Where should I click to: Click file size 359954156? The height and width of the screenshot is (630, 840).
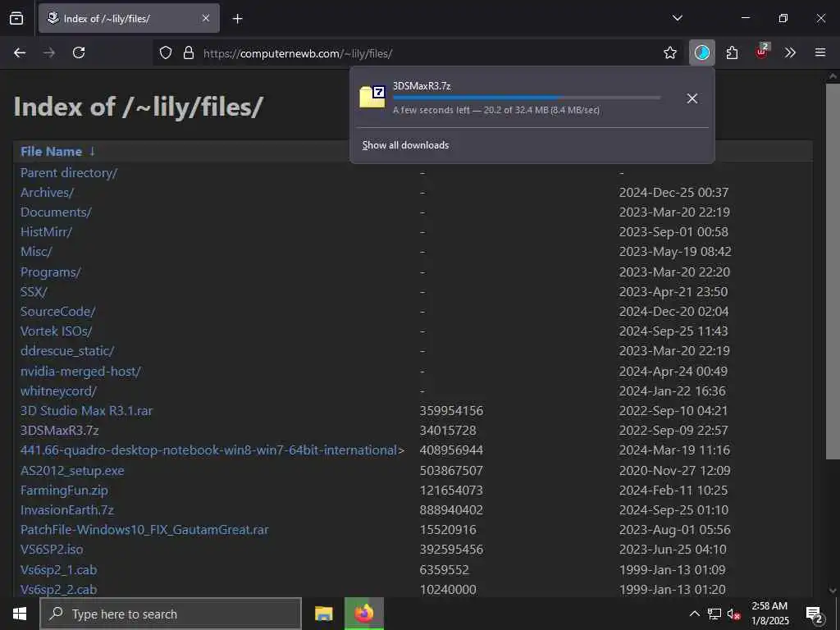451,411
